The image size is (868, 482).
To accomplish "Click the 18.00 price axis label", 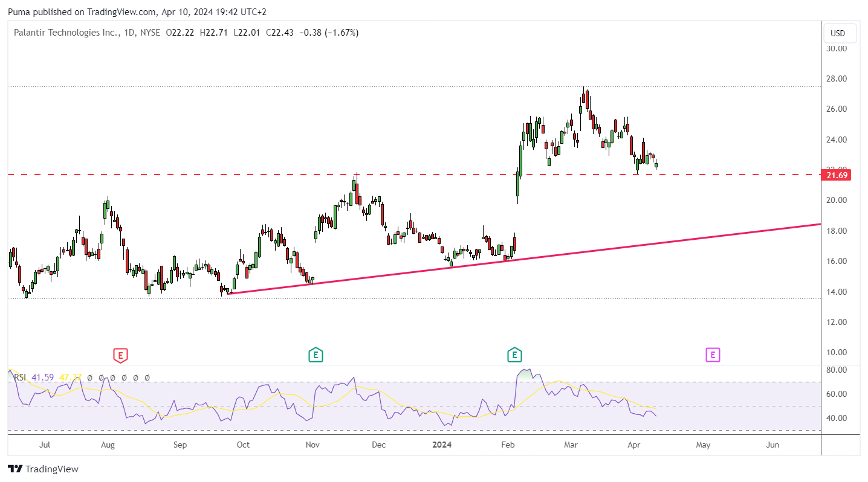I will click(837, 231).
